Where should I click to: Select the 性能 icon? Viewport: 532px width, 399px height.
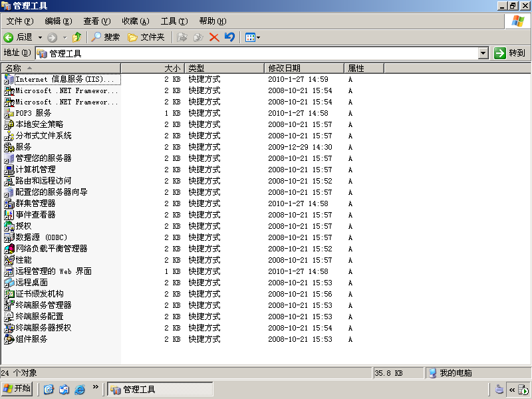(x=9, y=260)
